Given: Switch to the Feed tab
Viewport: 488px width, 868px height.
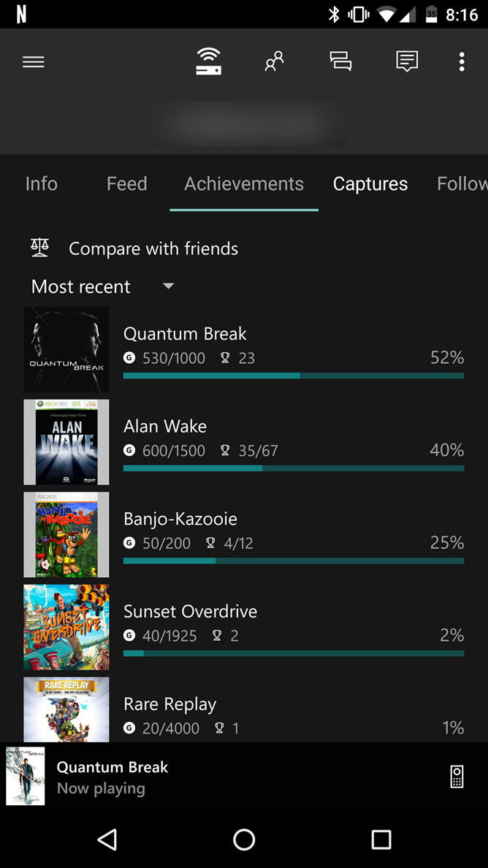Looking at the screenshot, I should (126, 183).
